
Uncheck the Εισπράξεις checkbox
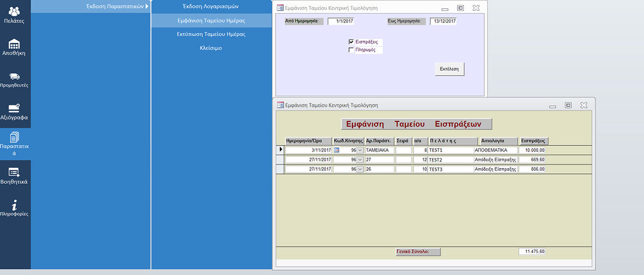click(351, 42)
